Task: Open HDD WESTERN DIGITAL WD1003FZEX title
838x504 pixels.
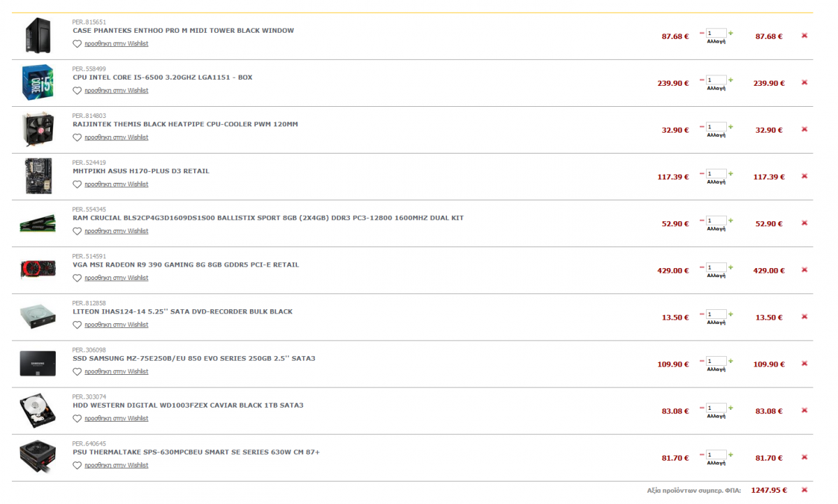Action: (188, 405)
